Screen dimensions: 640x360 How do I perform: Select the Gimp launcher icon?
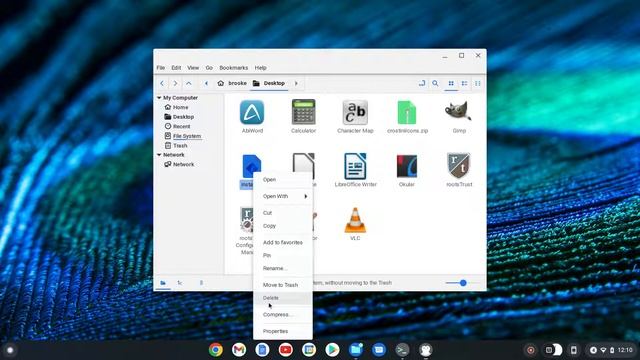[x=459, y=111]
